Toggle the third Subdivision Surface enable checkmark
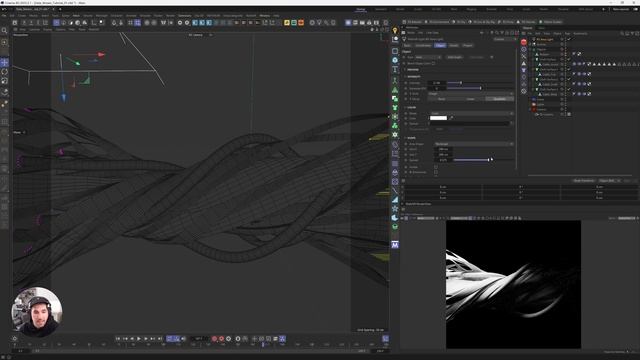 point(569,79)
